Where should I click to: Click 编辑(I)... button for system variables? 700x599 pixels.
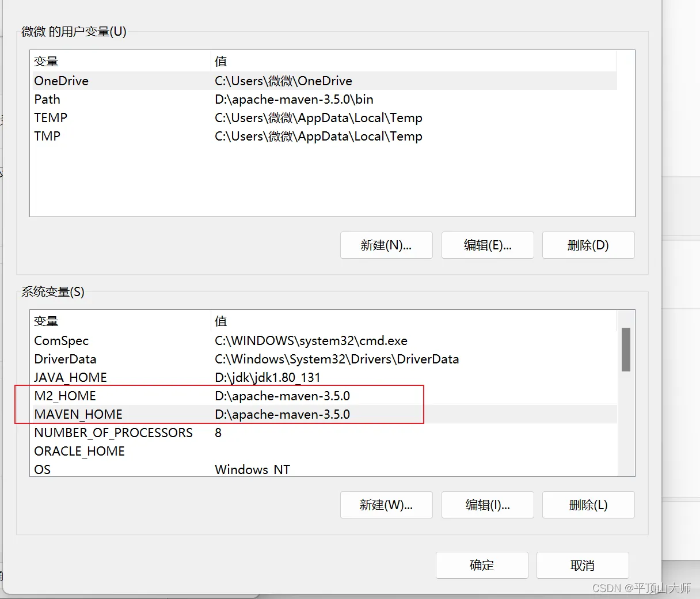[x=488, y=505]
